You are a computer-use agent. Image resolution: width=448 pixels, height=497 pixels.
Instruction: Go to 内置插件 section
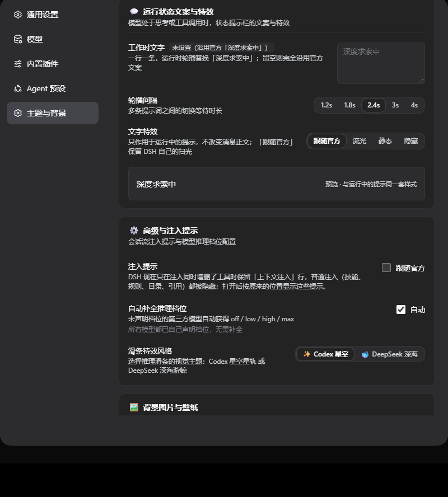[53, 64]
